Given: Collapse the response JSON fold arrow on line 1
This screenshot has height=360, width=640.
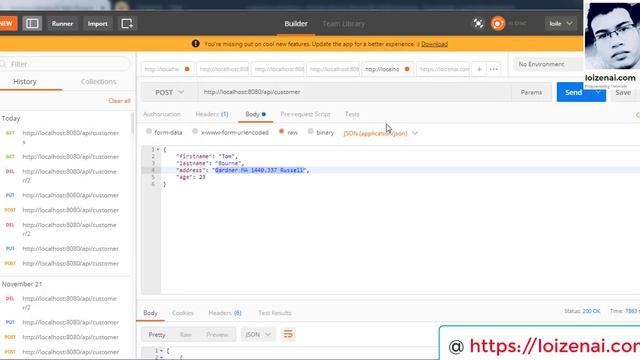Looking at the screenshot, I should click(161, 351).
